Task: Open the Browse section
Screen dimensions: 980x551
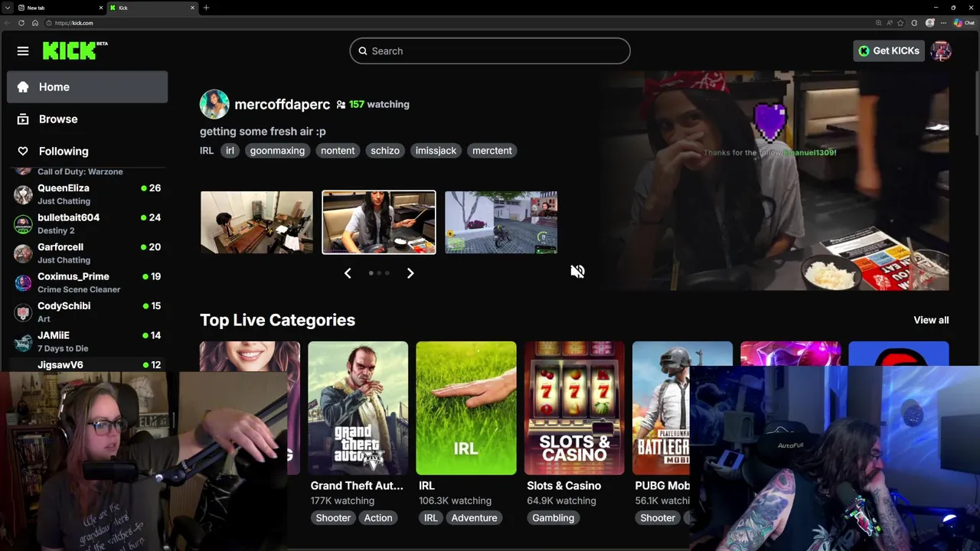Action: pos(87,119)
